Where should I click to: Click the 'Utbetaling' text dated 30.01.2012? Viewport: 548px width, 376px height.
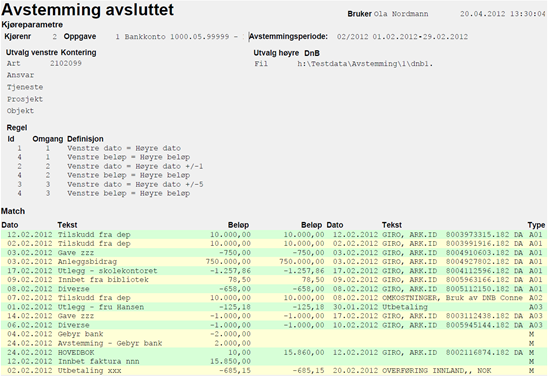click(x=405, y=307)
